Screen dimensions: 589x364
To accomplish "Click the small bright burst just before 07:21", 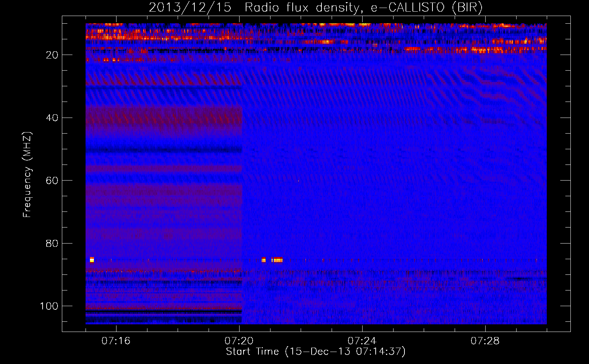I will pos(264,260).
